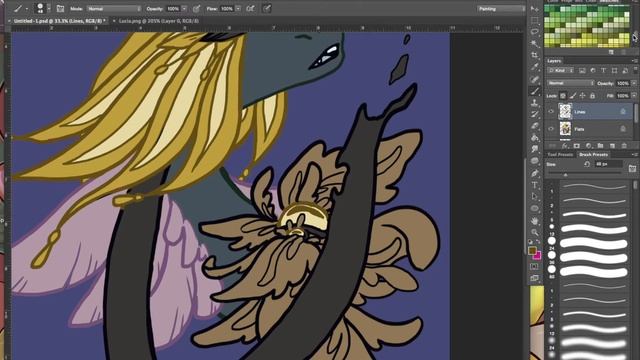Toggle pressure for opacity button

(196, 9)
